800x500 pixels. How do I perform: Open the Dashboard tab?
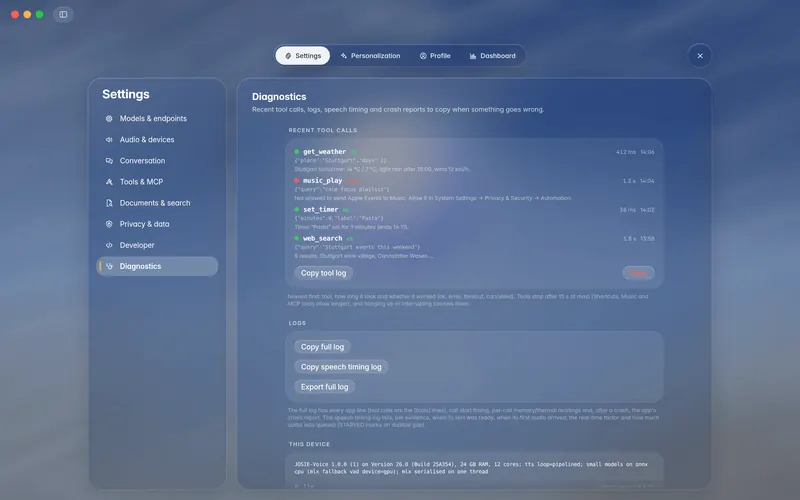[493, 56]
